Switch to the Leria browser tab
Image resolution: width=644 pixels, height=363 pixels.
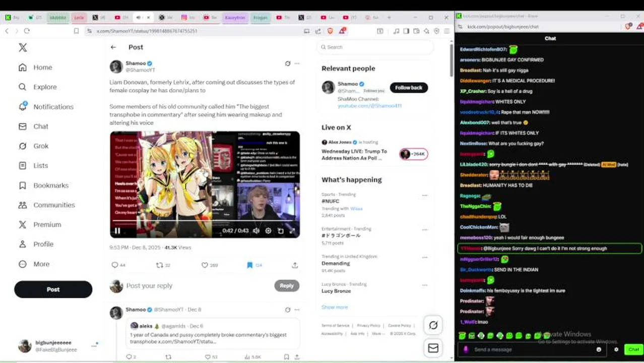click(79, 18)
